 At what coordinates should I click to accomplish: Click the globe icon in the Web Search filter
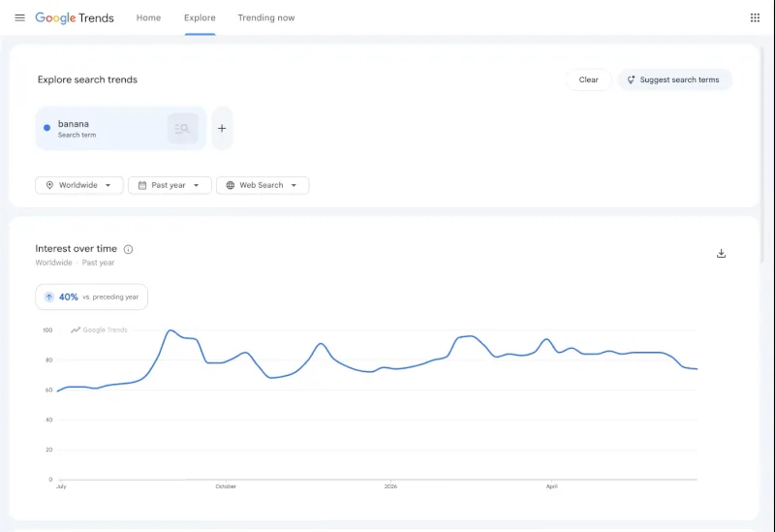[x=231, y=185]
